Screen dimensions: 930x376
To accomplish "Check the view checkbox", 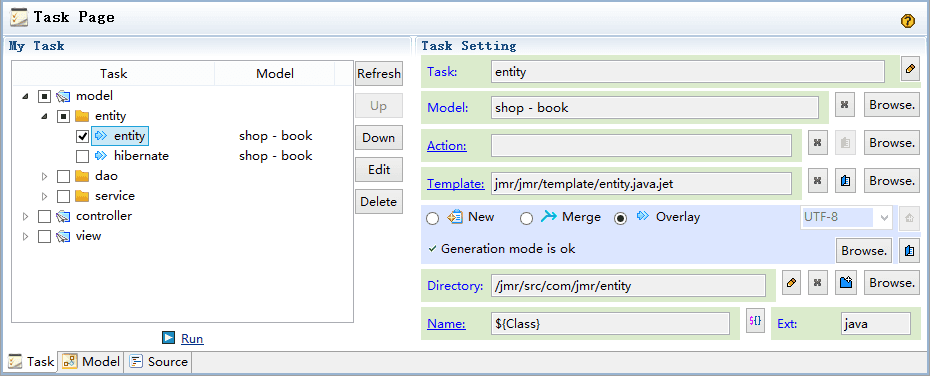I will coord(44,237).
